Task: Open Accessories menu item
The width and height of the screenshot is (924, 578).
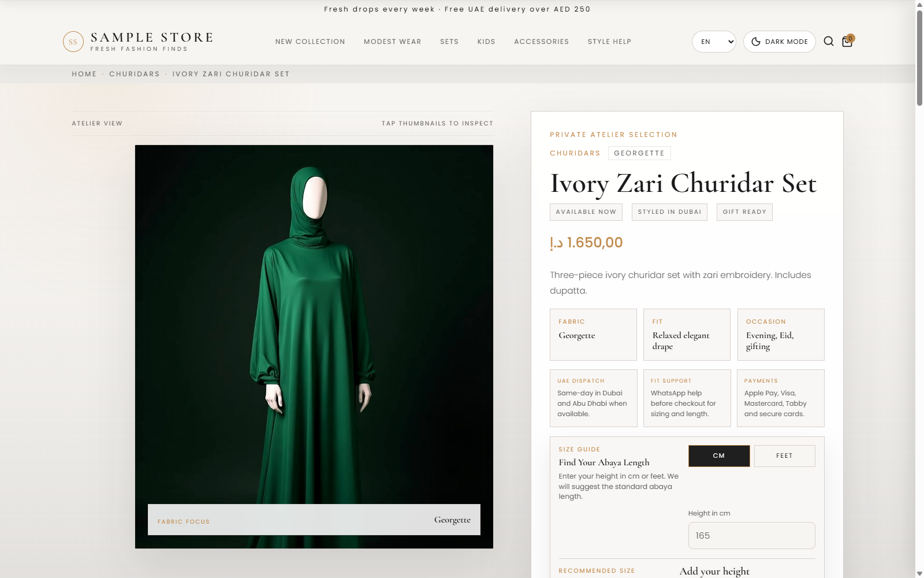Action: click(542, 42)
